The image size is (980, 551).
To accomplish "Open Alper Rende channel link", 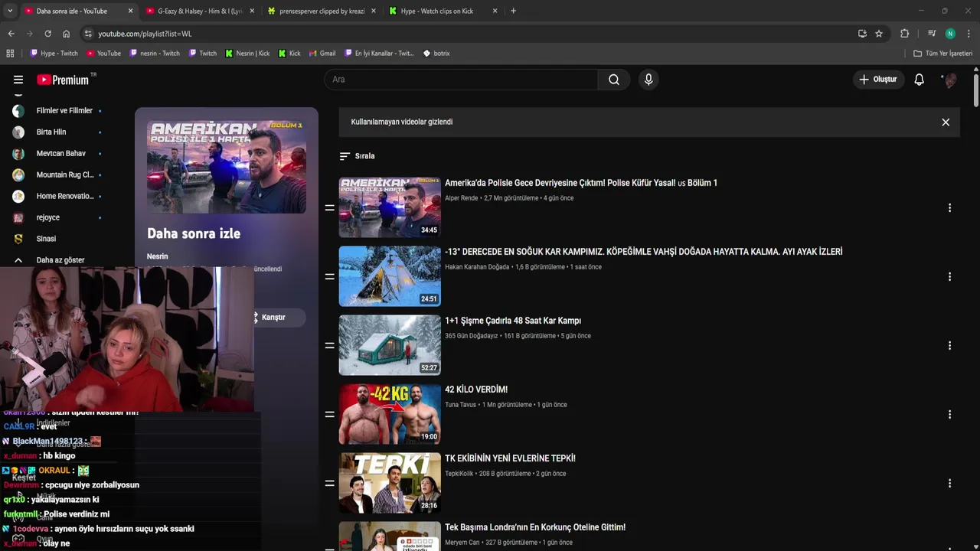I will point(461,198).
